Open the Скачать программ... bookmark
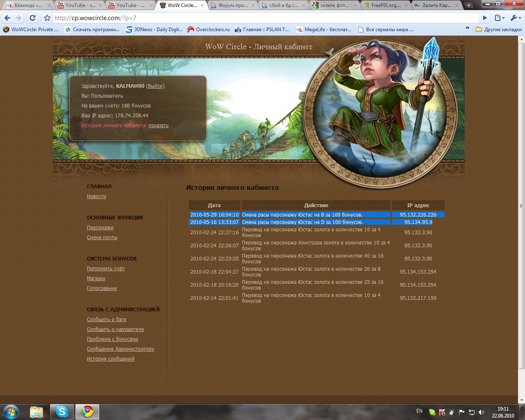 pos(92,30)
